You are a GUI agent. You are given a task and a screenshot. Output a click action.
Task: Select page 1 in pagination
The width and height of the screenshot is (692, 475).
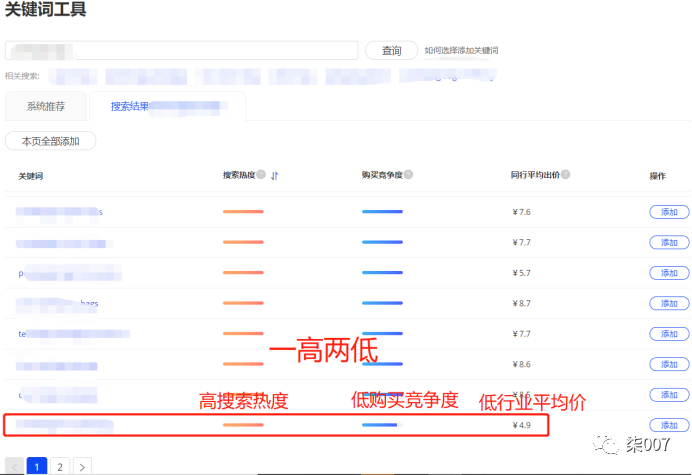pos(37,466)
